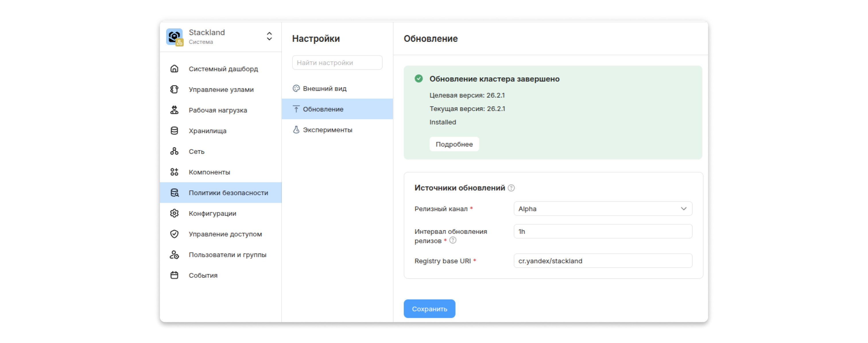Viewport: 868px width, 343px height.
Task: Click help icon next to Источники обновлений
Action: tap(511, 188)
